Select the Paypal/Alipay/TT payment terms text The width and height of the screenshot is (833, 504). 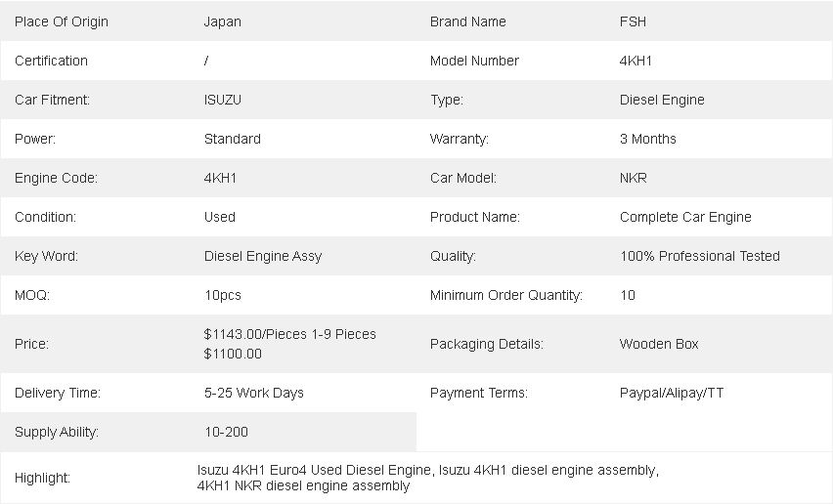pos(672,393)
